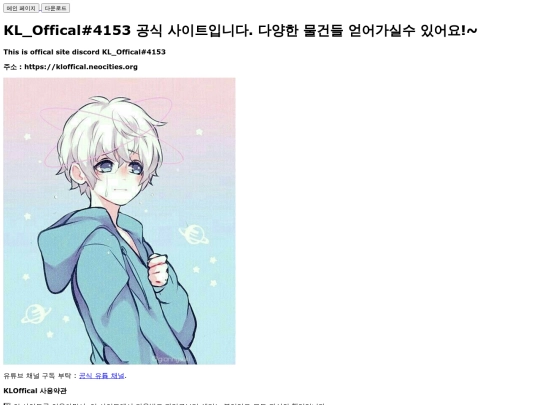Click the KL_Offical#4153 heading text
Image resolution: width=540 pixels, height=405 pixels.
click(x=67, y=30)
